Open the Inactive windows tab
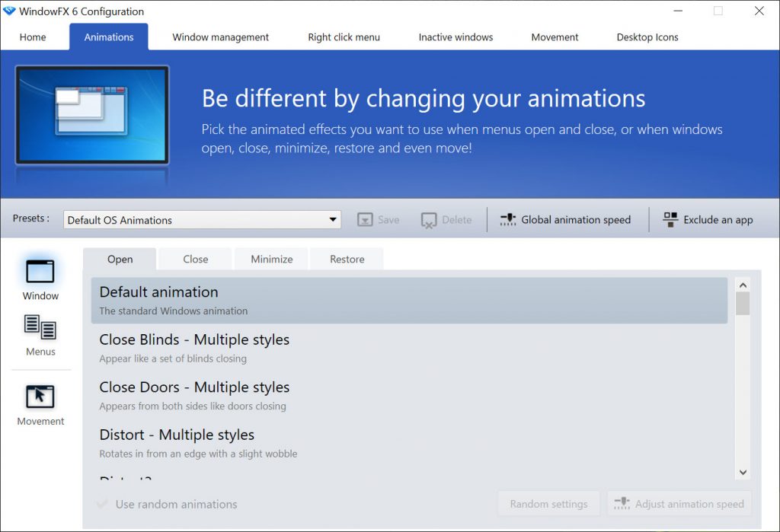 point(456,37)
